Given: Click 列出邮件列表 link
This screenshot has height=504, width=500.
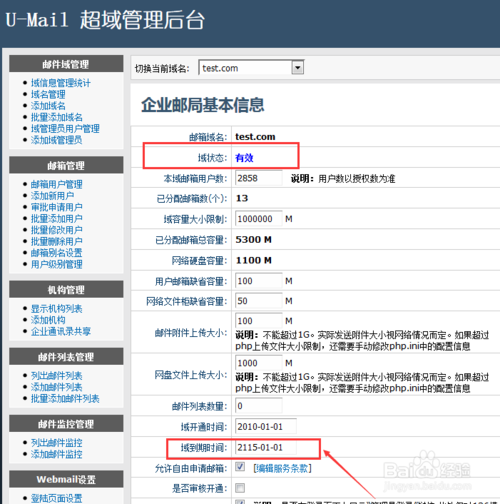Looking at the screenshot, I should (57, 376).
